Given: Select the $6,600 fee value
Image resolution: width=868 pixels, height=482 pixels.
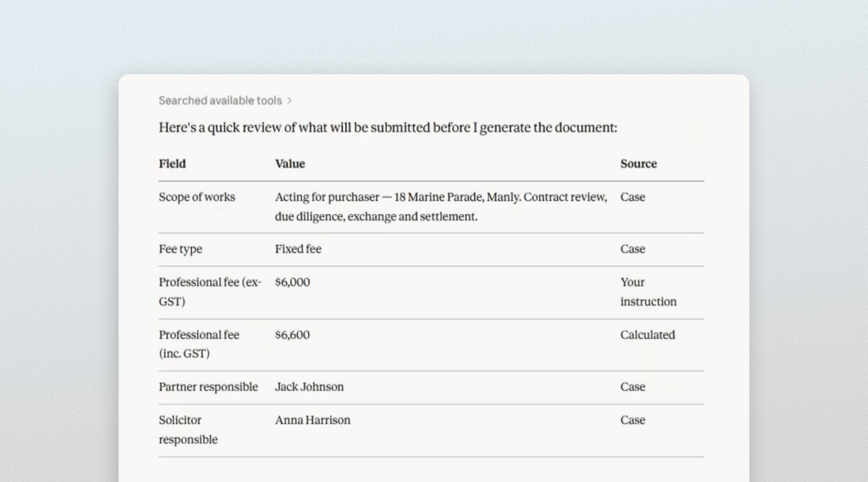Looking at the screenshot, I should coord(292,335).
